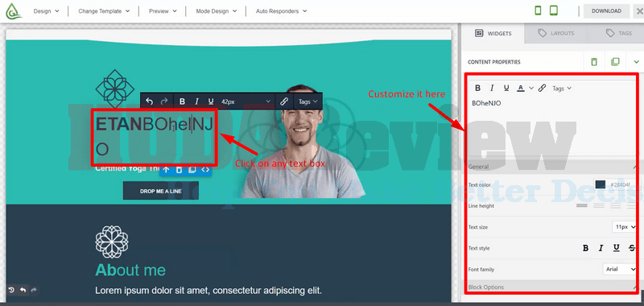This screenshot has width=644, height=306.
Task: Click the undo arrow in floating text toolbar
Action: click(150, 101)
